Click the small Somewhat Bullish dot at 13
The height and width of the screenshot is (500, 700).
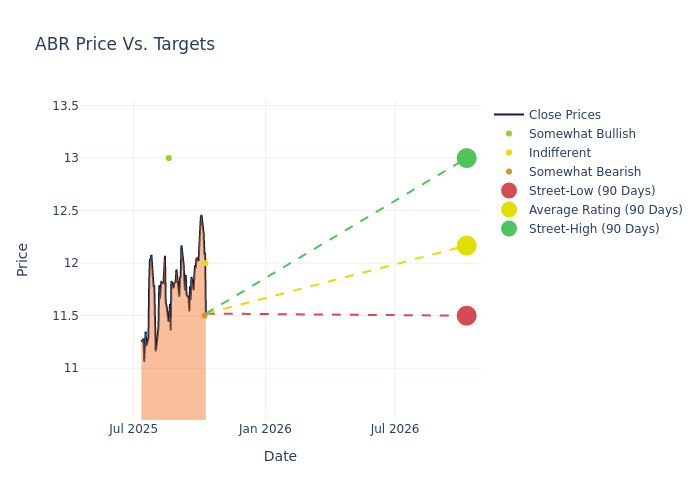click(x=168, y=158)
